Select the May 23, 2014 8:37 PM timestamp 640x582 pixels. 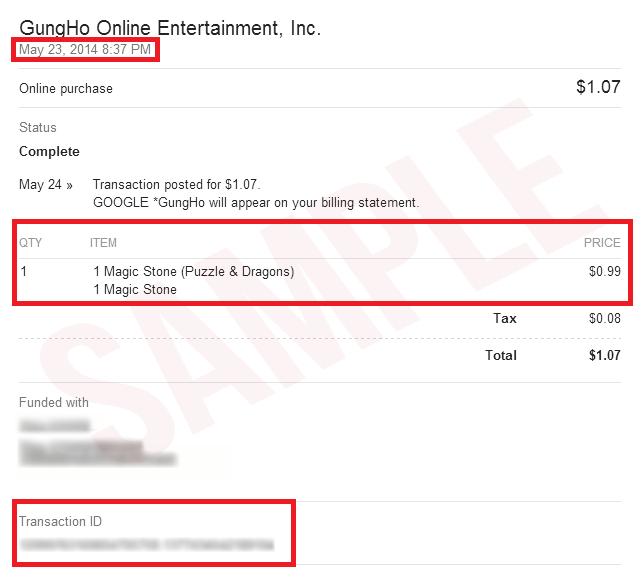(85, 49)
